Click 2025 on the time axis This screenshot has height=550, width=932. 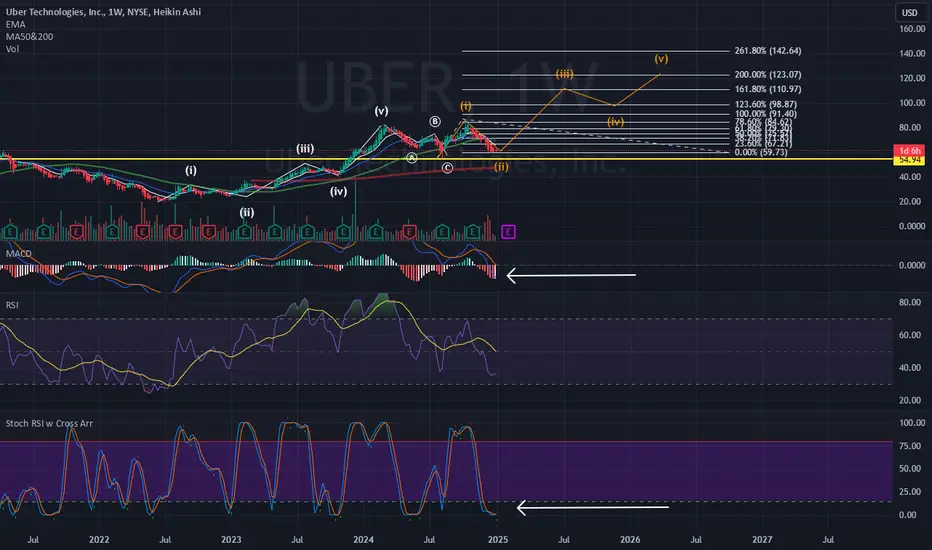tap(498, 539)
